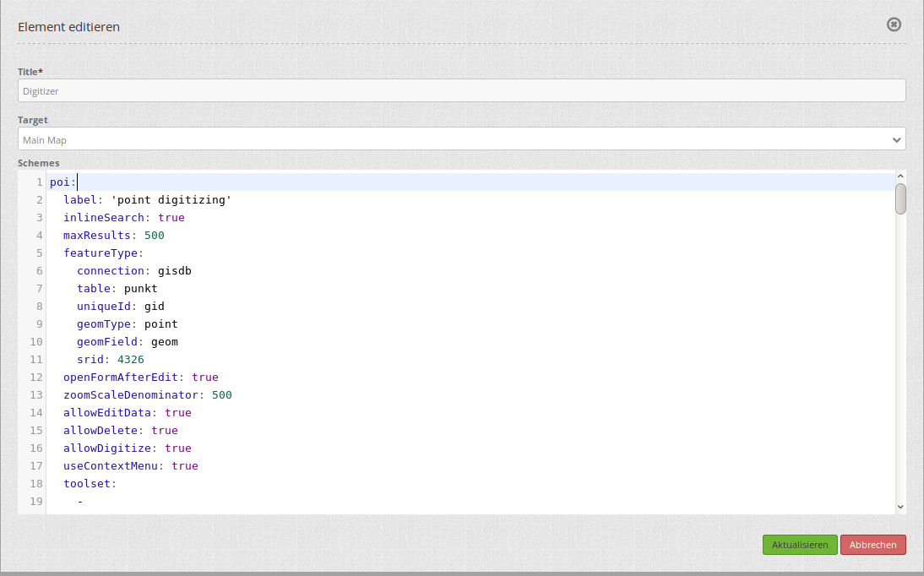Click the editor scrollbar down arrow
924x576 pixels.
click(900, 507)
